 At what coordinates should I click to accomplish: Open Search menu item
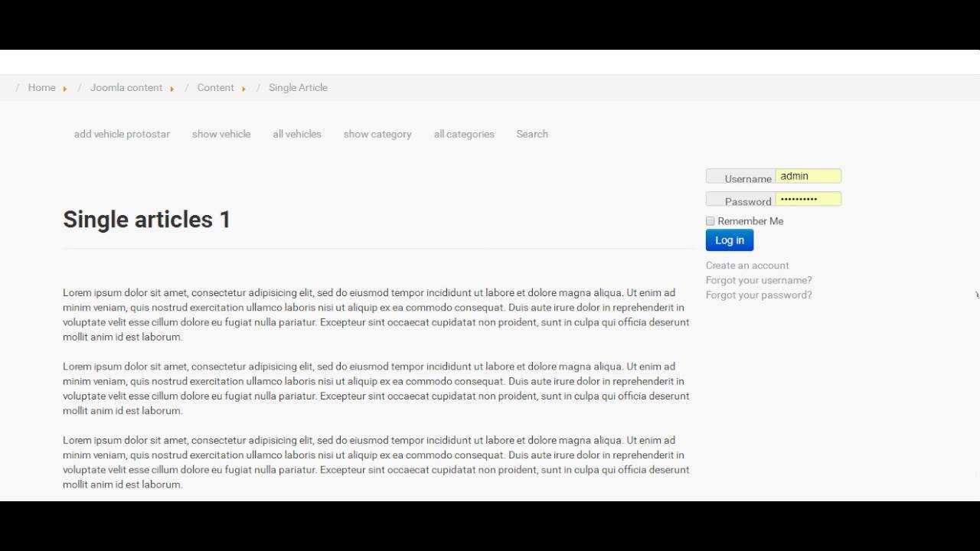point(532,134)
